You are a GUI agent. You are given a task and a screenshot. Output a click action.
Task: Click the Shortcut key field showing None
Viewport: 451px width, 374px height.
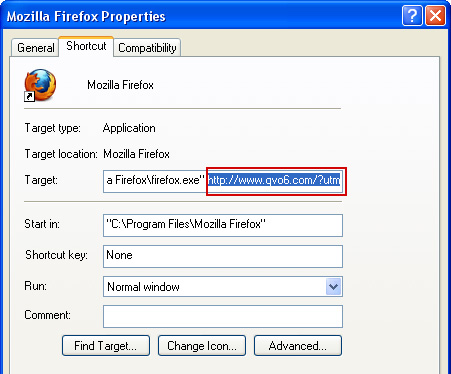click(x=223, y=256)
